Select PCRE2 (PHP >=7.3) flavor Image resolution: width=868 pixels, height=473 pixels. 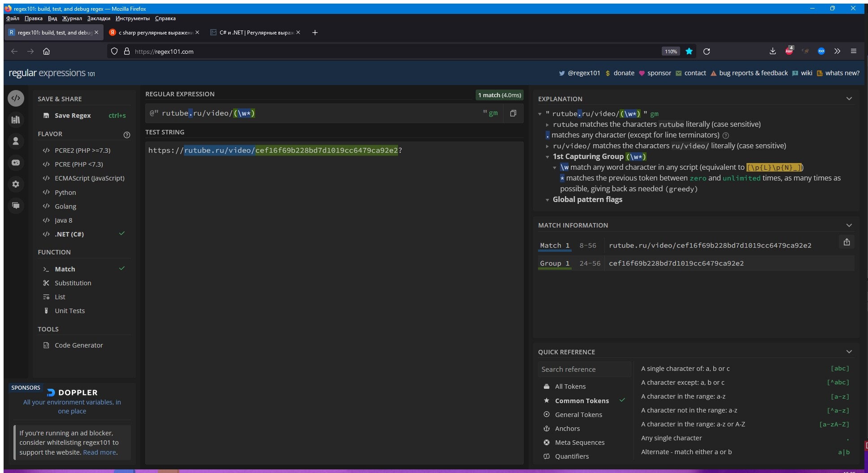[x=82, y=150]
